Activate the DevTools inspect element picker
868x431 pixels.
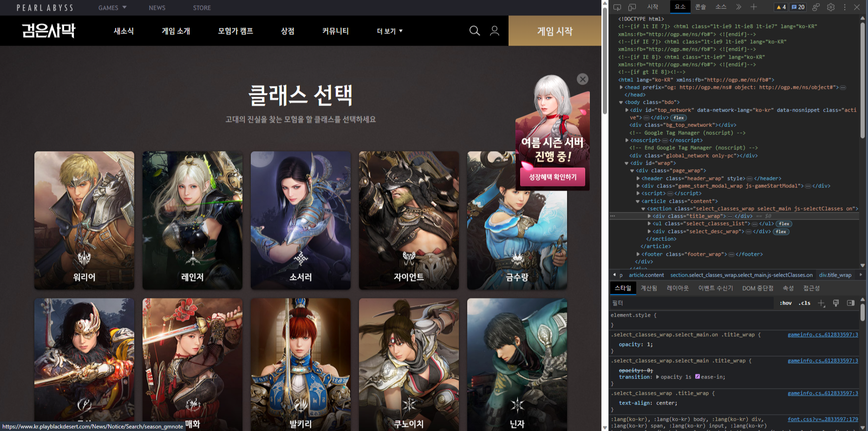[x=617, y=7]
